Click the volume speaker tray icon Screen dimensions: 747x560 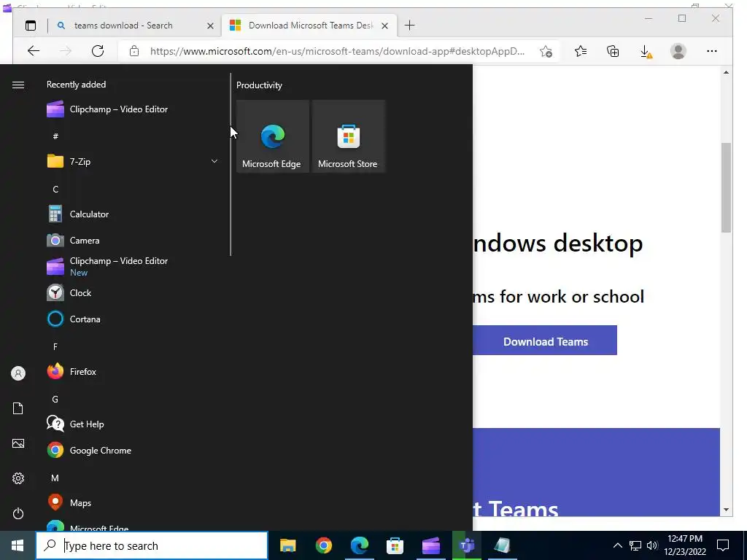(652, 545)
